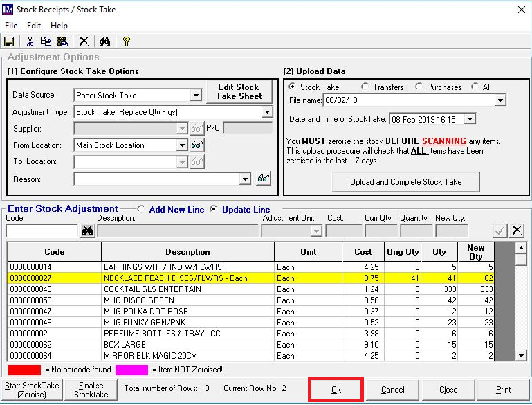This screenshot has height=405, width=532.
Task: Choose the Add New Line radio option
Action: pyautogui.click(x=141, y=209)
